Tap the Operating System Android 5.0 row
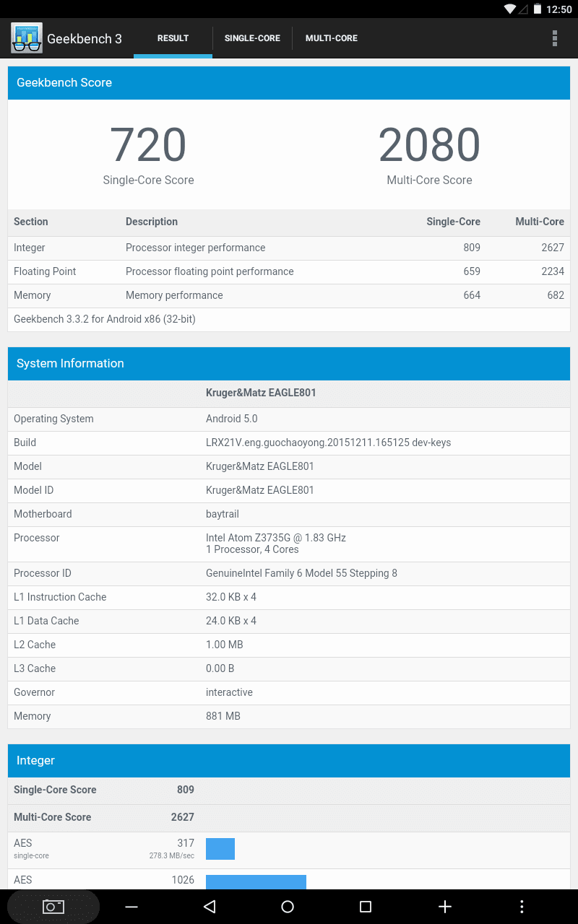Screen dimensions: 578x924 [x=289, y=419]
